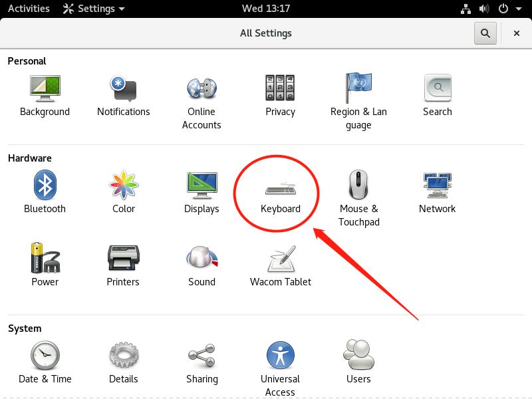Open the Background settings panel

point(45,96)
